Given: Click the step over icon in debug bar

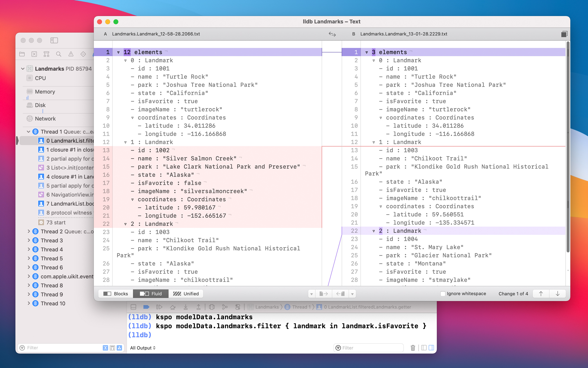Looking at the screenshot, I should coord(172,307).
